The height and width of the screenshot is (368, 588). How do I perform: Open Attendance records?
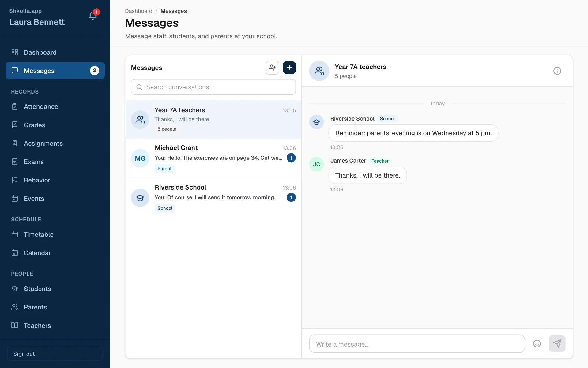[55, 107]
